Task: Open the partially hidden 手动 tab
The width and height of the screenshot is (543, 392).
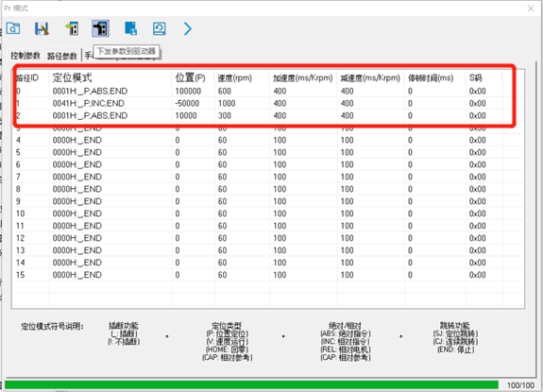Action: click(x=88, y=56)
